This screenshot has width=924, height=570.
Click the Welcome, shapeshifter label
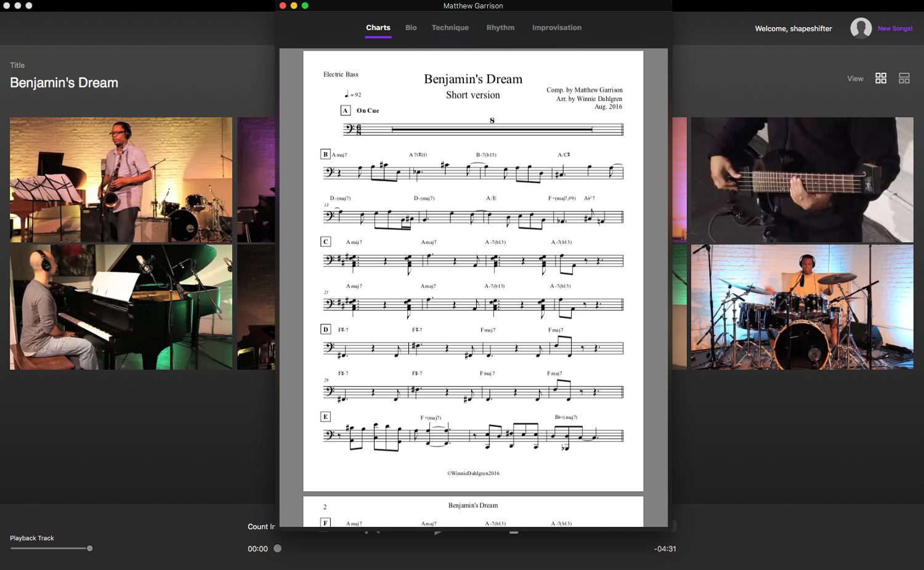tap(793, 28)
